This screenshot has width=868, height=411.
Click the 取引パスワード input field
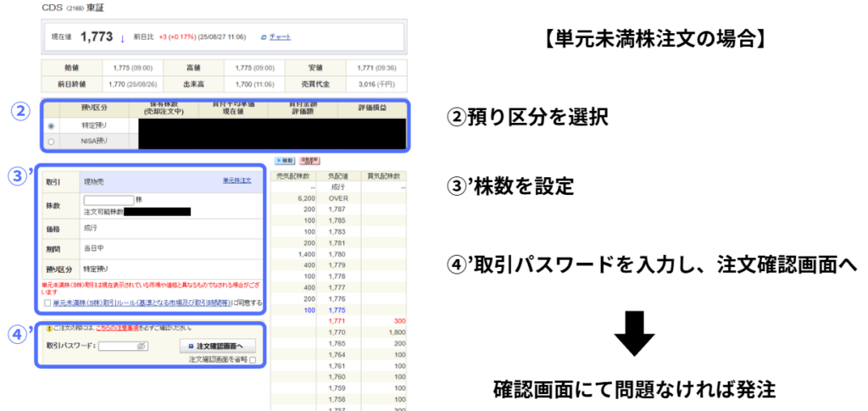click(117, 346)
